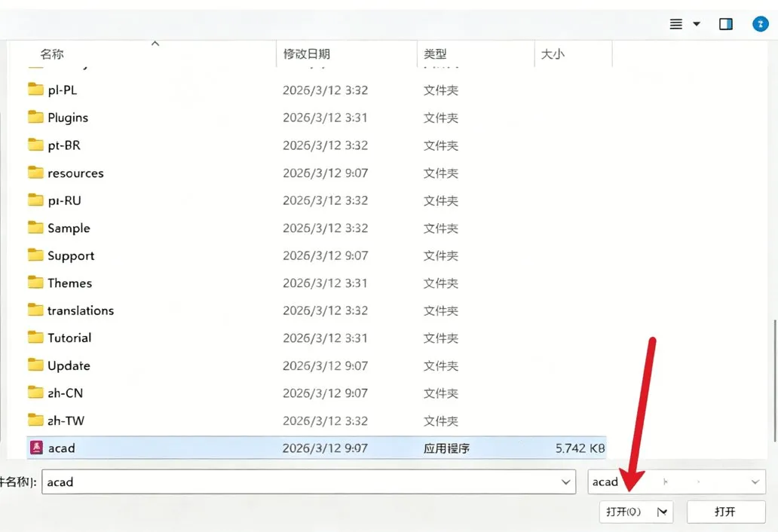Viewport: 778px width, 532px height.
Task: Sort by the 大小 column header
Action: [553, 54]
